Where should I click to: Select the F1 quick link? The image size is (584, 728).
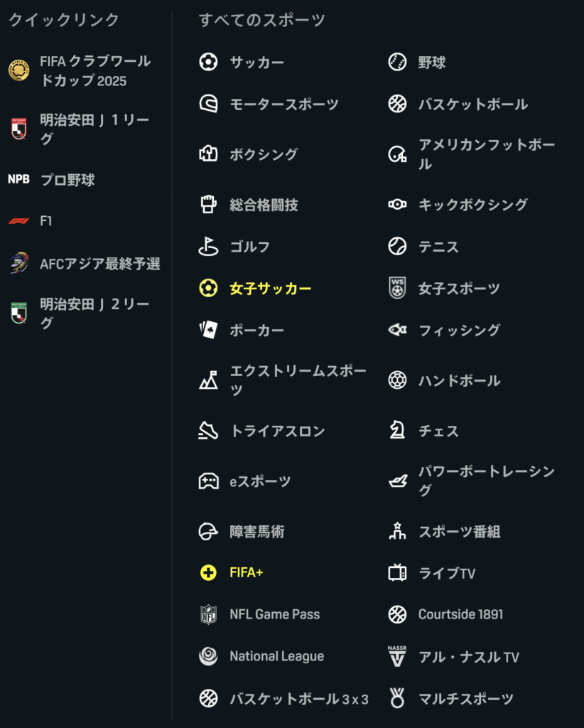31,220
